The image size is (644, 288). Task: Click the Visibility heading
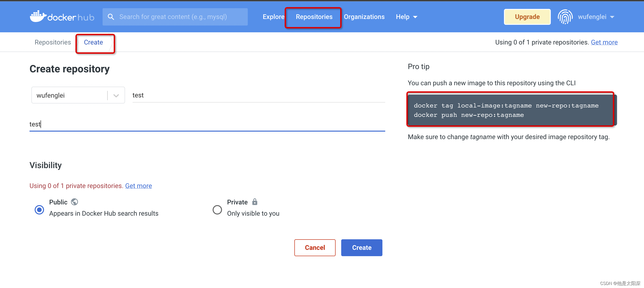pos(45,165)
